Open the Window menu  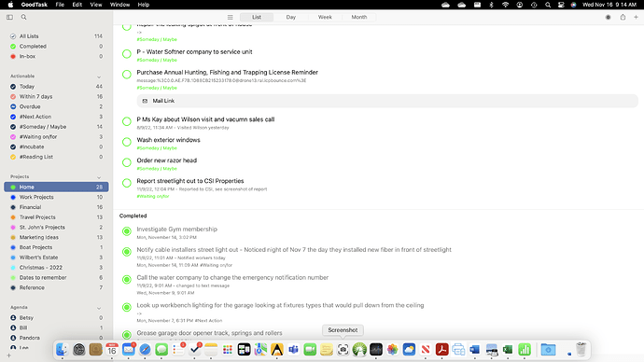coord(119,5)
